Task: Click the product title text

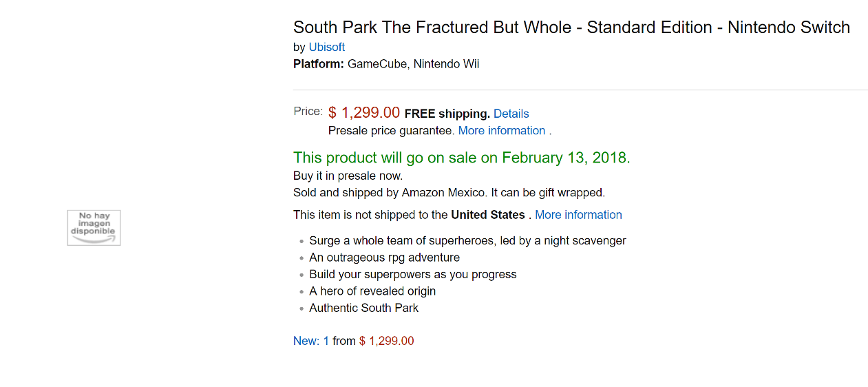Action: tap(571, 28)
